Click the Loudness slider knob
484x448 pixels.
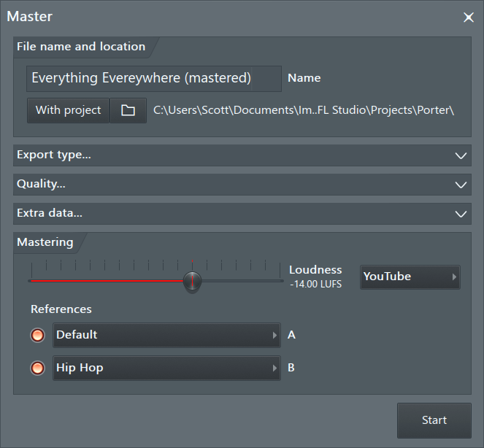(x=192, y=280)
